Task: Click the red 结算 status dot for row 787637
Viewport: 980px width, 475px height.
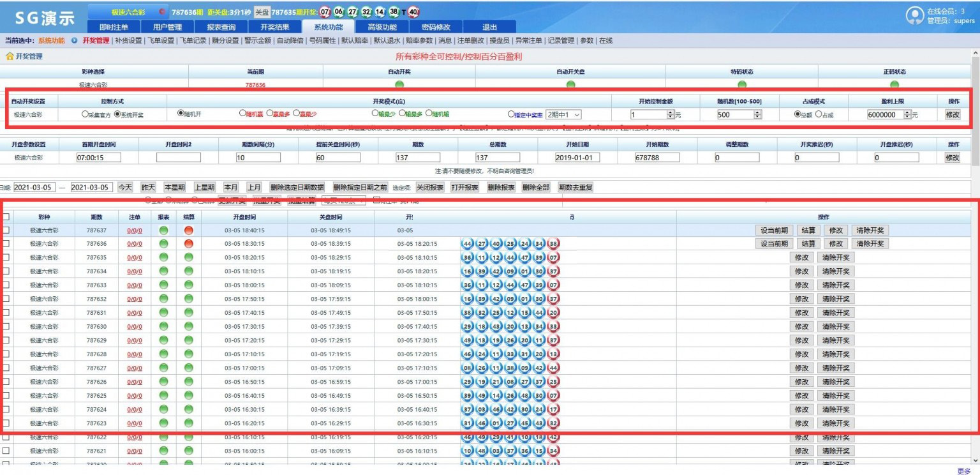Action: tap(188, 230)
